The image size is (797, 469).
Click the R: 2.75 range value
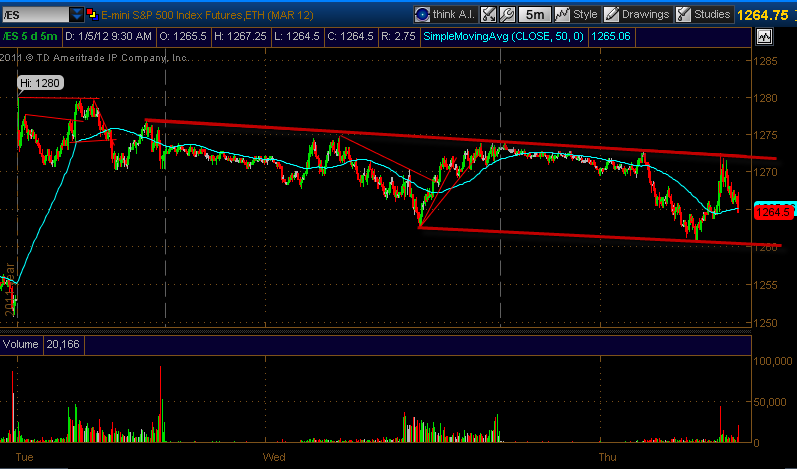click(398, 37)
